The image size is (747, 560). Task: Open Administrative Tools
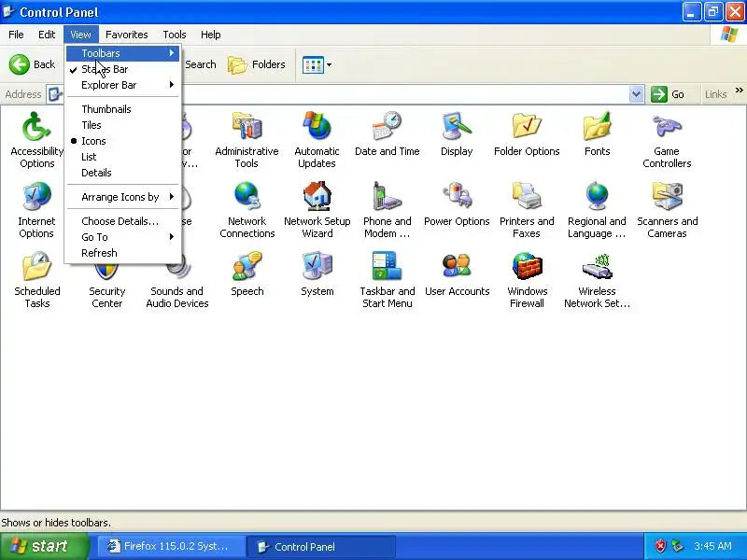tap(247, 139)
